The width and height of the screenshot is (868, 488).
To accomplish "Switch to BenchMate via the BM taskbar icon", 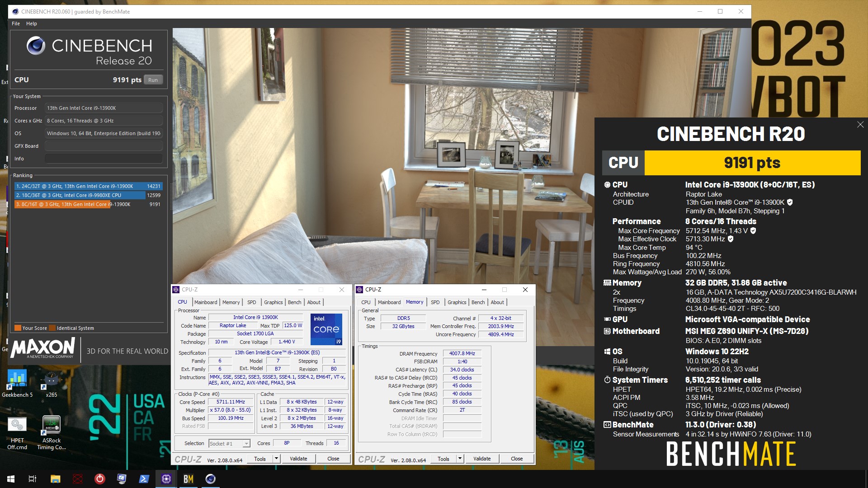I will click(x=188, y=479).
